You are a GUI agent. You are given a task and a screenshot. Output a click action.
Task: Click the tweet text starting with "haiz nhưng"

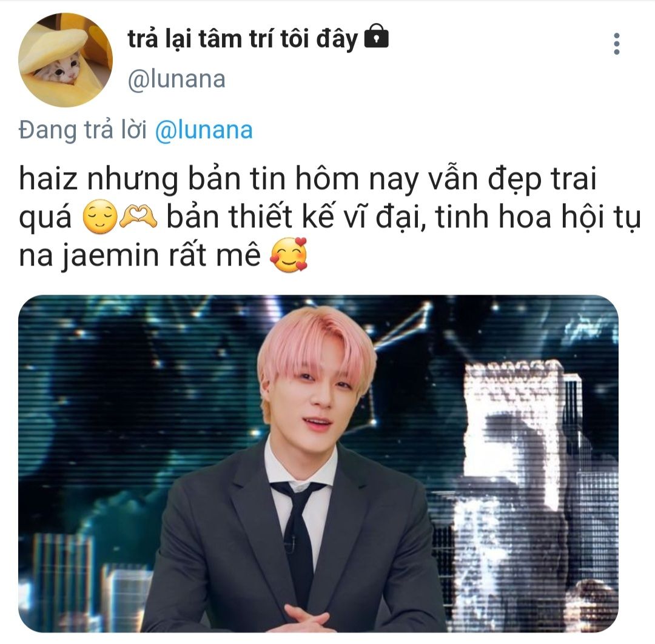click(330, 216)
